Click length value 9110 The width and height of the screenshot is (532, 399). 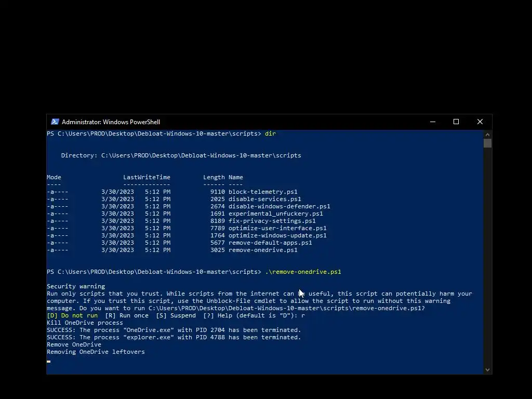coord(218,192)
